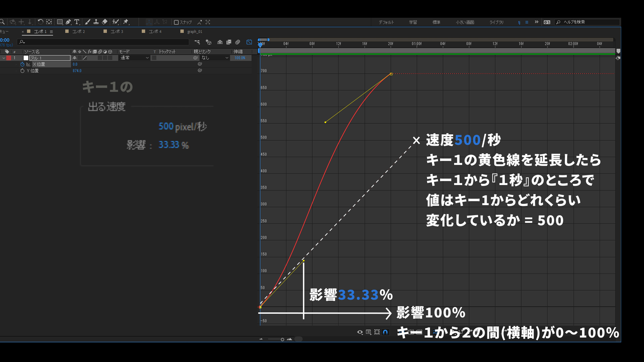The image size is (644, 362).
Task: Enable the スナップ checkbox
Action: [176, 22]
